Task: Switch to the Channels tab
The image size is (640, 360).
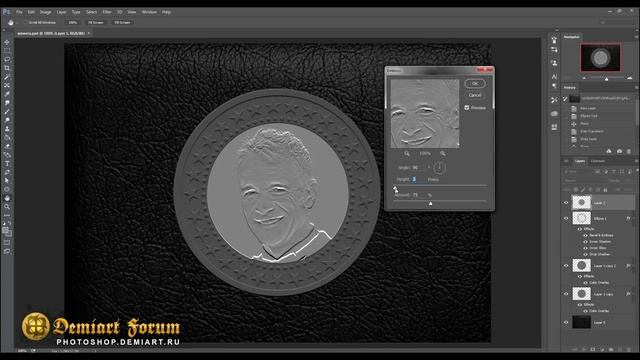Action: pyautogui.click(x=598, y=161)
